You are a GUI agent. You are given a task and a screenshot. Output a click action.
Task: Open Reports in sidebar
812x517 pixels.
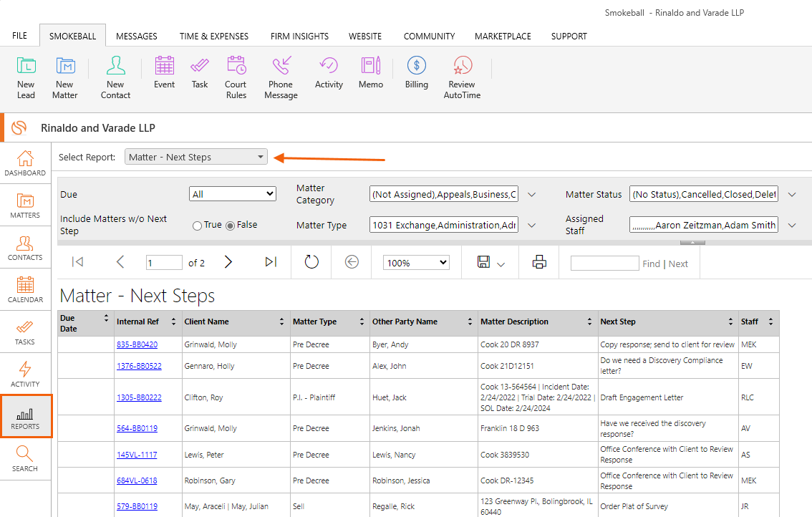(25, 417)
